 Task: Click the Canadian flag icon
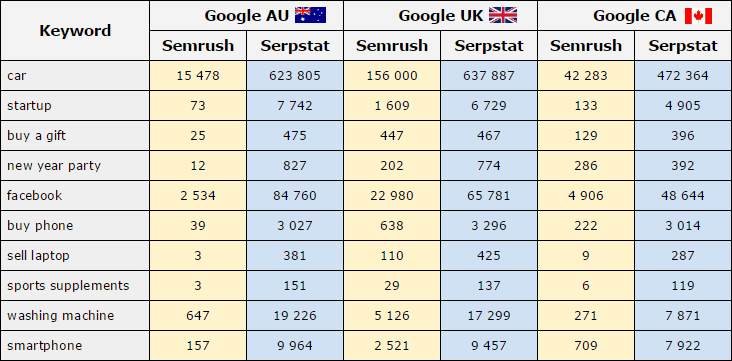click(x=698, y=15)
